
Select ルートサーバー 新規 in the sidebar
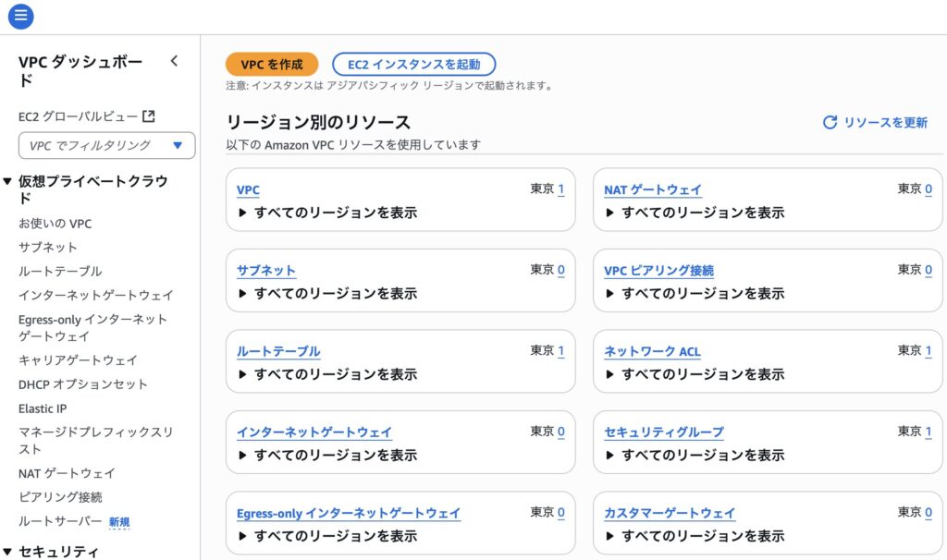tap(61, 521)
